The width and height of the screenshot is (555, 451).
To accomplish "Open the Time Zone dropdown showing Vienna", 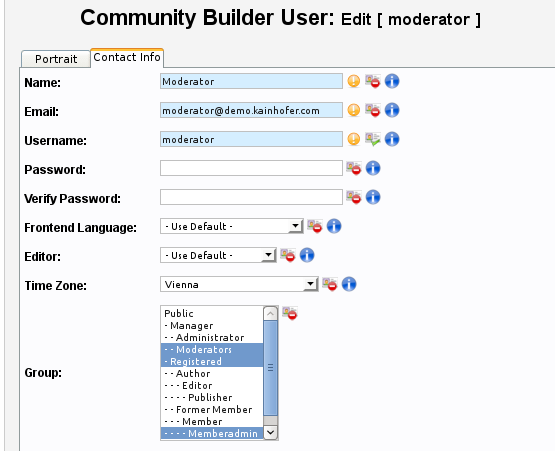I will [239, 284].
